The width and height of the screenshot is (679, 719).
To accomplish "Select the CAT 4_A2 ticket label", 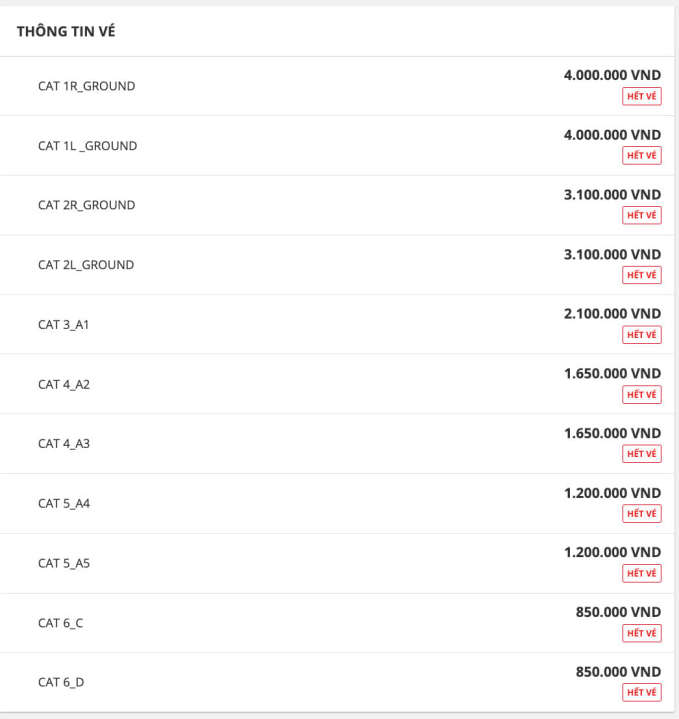I will coord(64,384).
